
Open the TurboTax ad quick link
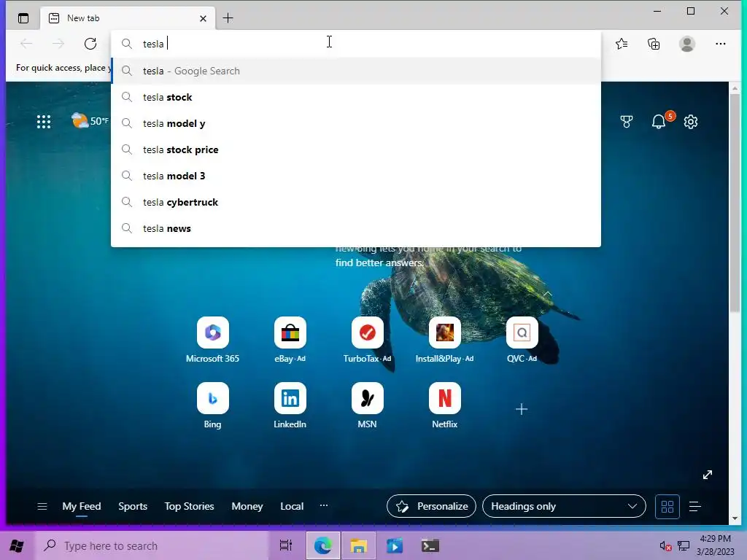[367, 340]
